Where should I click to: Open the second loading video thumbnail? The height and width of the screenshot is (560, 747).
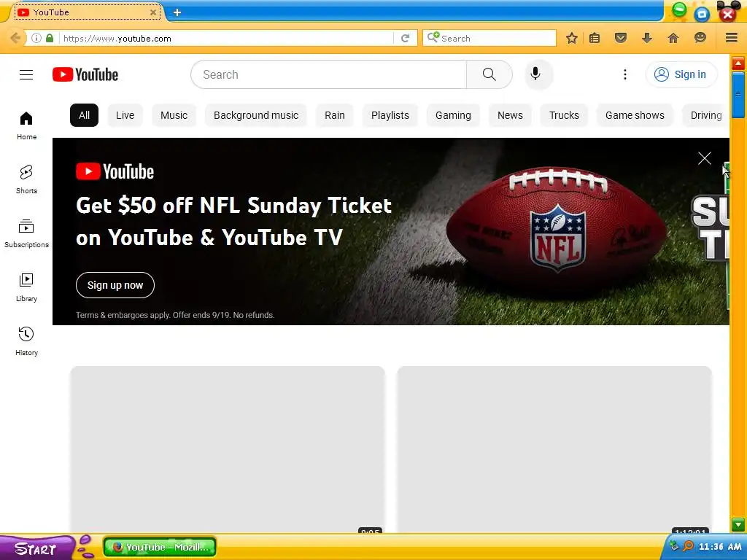554,449
